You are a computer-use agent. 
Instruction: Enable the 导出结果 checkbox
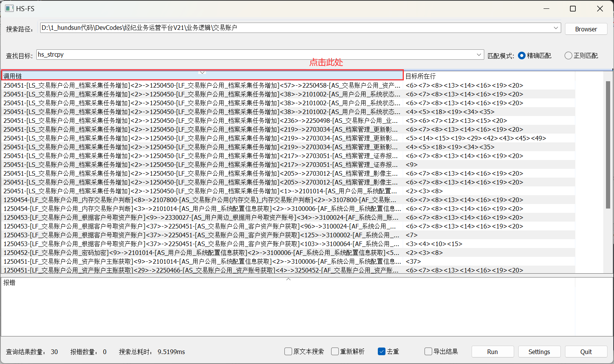tap(428, 351)
